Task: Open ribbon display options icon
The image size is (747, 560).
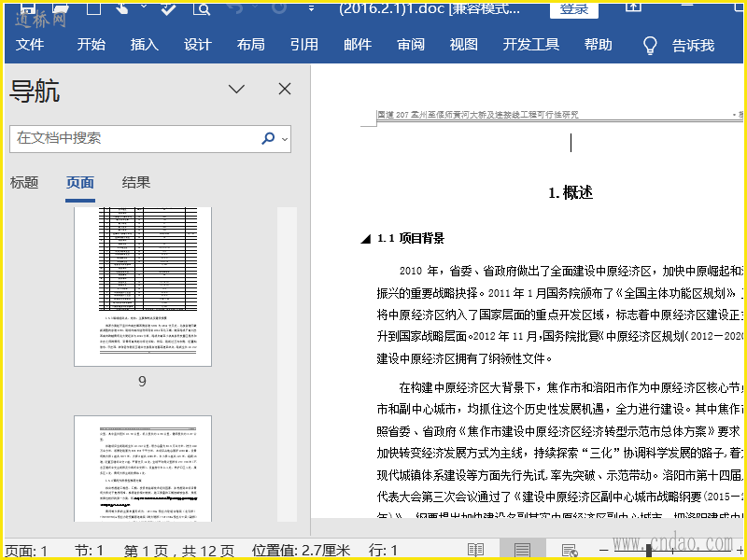Action: 633,7
